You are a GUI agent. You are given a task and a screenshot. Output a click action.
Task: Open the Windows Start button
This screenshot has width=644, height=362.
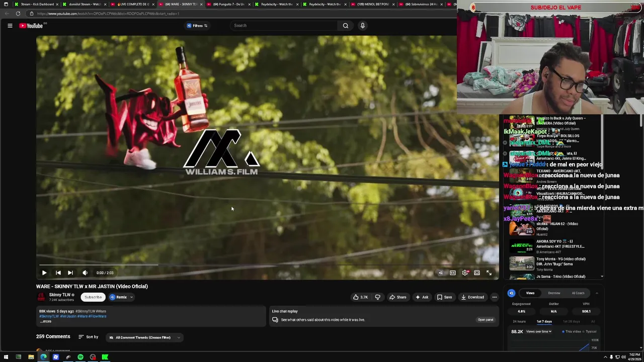point(6,357)
